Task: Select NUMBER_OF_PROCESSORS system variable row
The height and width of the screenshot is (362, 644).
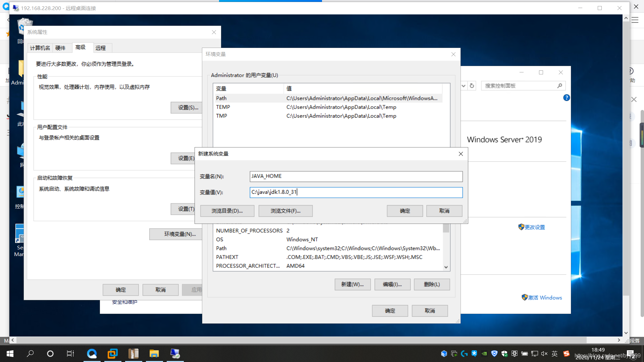Action: 328,231
